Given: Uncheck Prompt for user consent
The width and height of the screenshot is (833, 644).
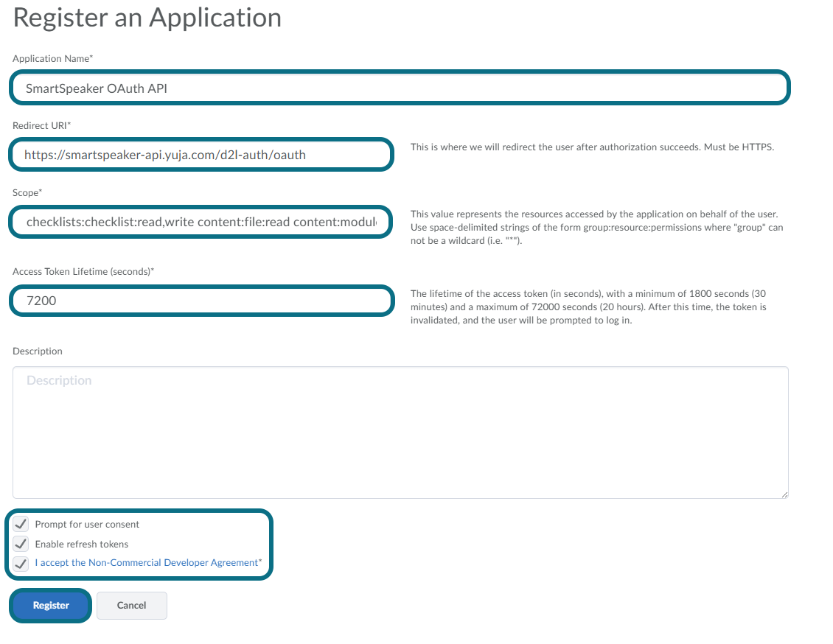Looking at the screenshot, I should pyautogui.click(x=20, y=524).
